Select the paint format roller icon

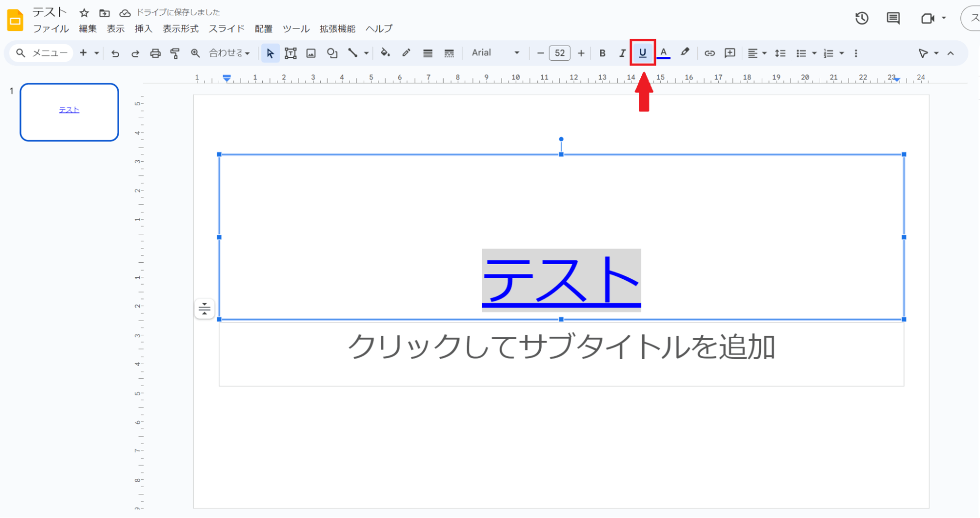[x=175, y=53]
